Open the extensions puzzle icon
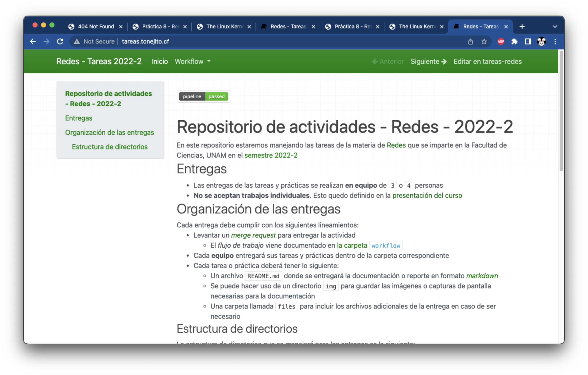Screen dimensions: 588x375 click(514, 42)
